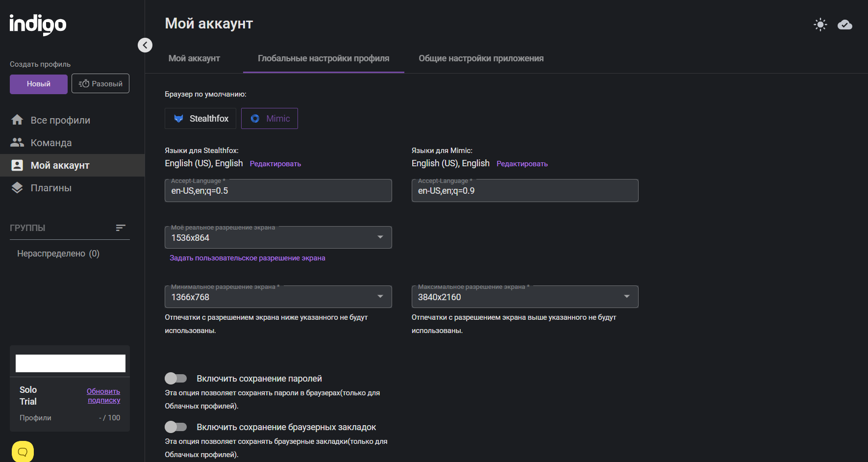Click the Мой аккаунт page heading

[209, 24]
